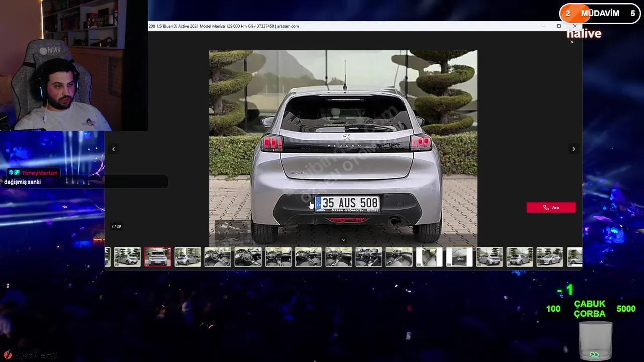644x362 pixels.
Task: Open the rear seat thumbnail with white borders
Action: click(429, 257)
